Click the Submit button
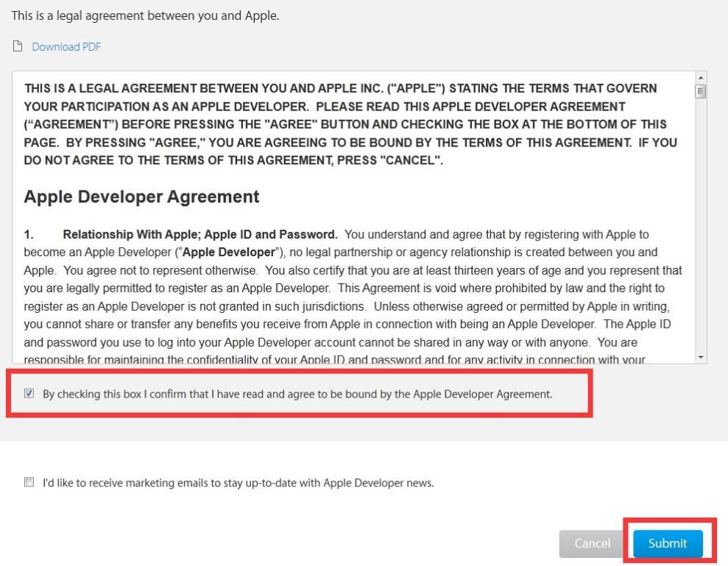This screenshot has width=728, height=566. coord(667,543)
